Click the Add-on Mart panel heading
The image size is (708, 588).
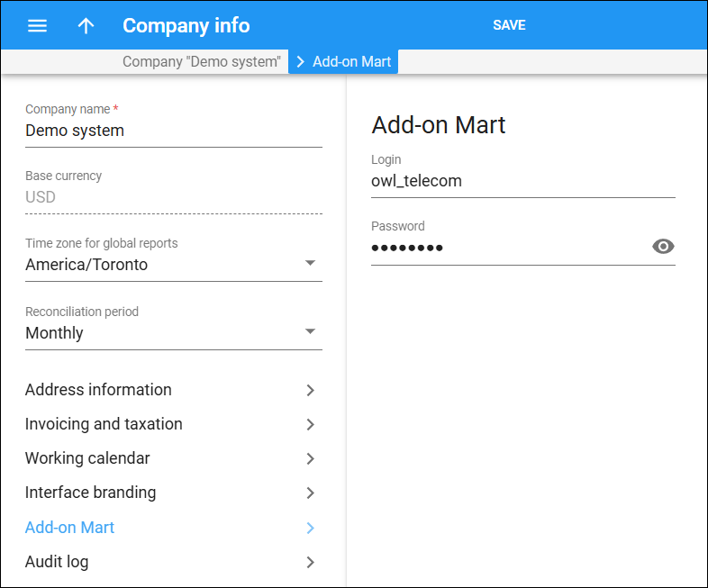439,125
